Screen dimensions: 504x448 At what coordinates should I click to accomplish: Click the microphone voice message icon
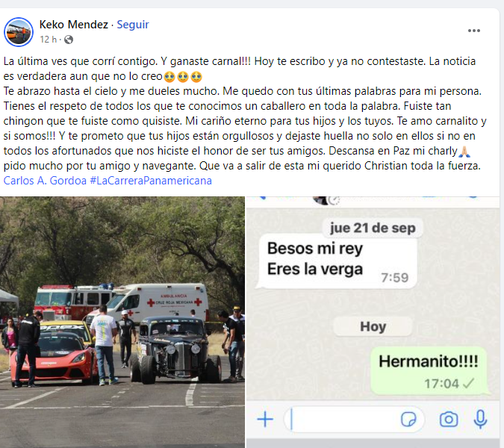pyautogui.click(x=480, y=419)
